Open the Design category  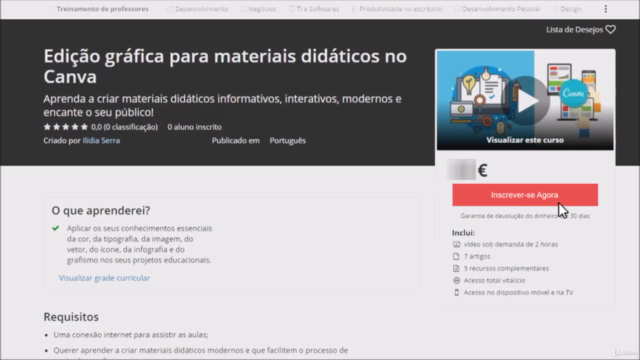(567, 9)
